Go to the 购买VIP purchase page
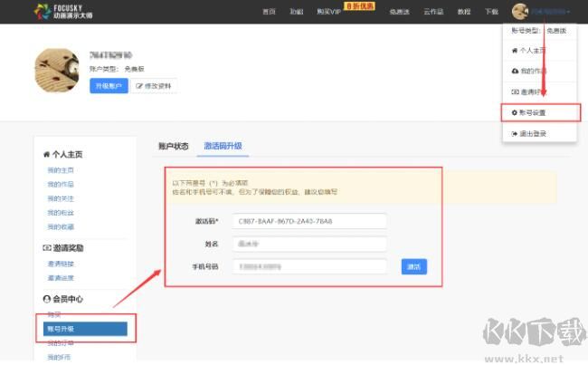Image resolution: width=588 pixels, height=365 pixels. click(329, 12)
